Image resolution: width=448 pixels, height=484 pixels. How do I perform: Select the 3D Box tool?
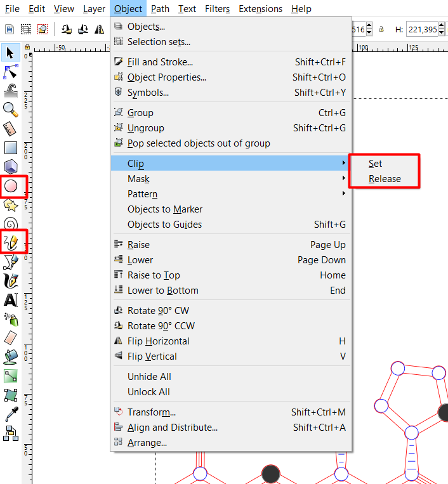click(11, 167)
